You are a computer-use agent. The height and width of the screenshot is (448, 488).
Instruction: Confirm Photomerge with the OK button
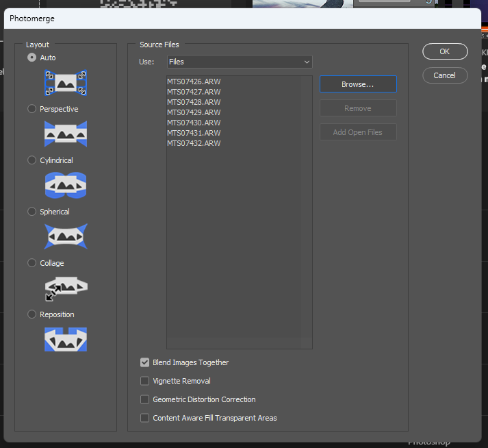[445, 51]
